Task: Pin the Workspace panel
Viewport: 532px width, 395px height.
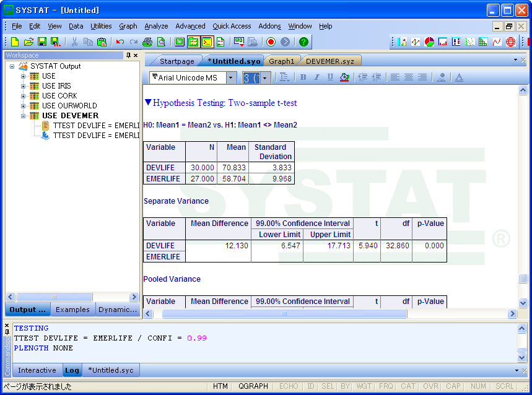Action: [x=128, y=55]
